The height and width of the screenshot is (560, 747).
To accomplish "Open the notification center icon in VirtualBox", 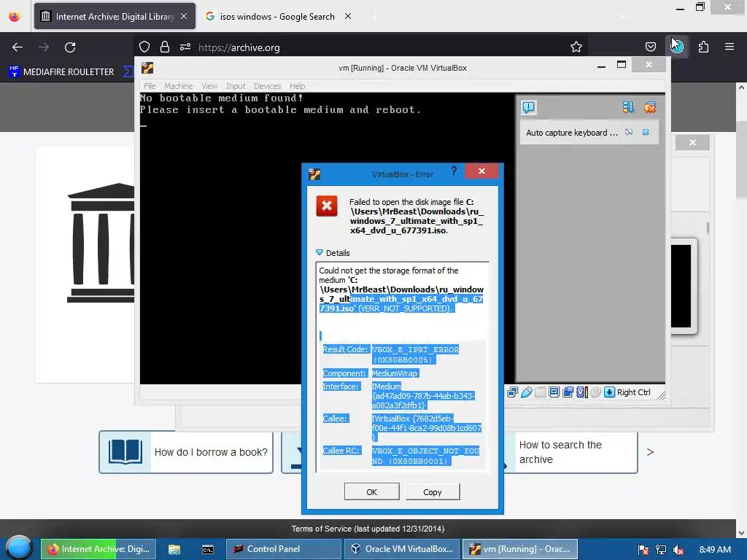I will point(528,107).
